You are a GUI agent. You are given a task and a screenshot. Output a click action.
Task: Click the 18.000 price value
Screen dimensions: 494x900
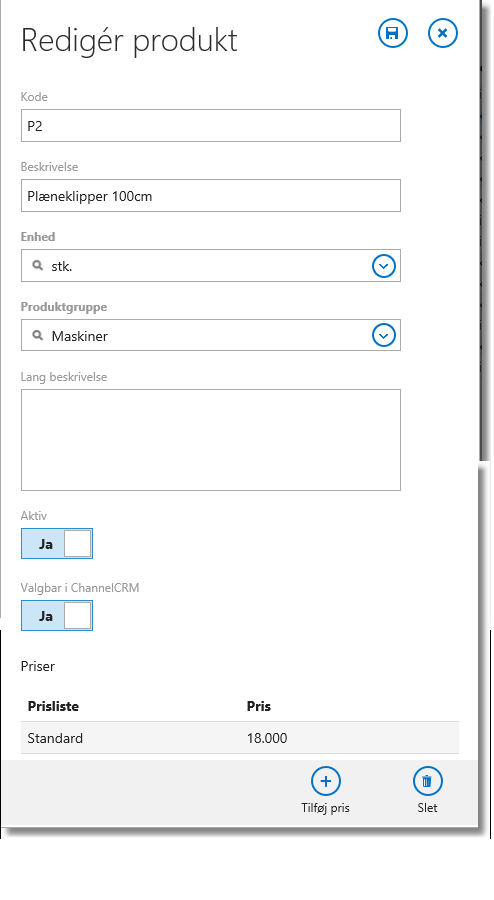click(267, 738)
